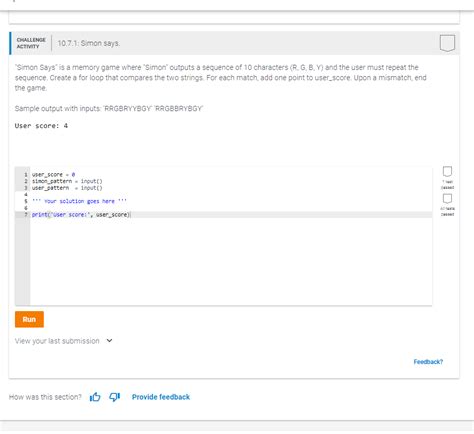
Task: Click the '10.7.1: Simon says.' activity title
Action: [x=89, y=43]
